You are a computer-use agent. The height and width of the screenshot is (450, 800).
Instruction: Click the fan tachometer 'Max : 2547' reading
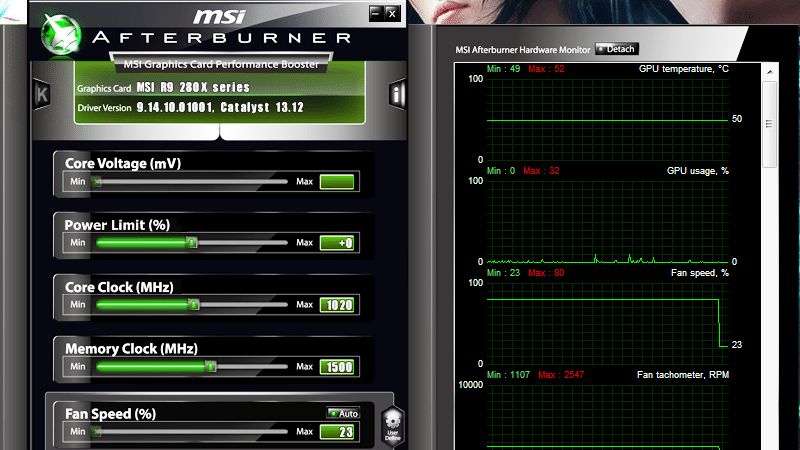[x=561, y=375]
